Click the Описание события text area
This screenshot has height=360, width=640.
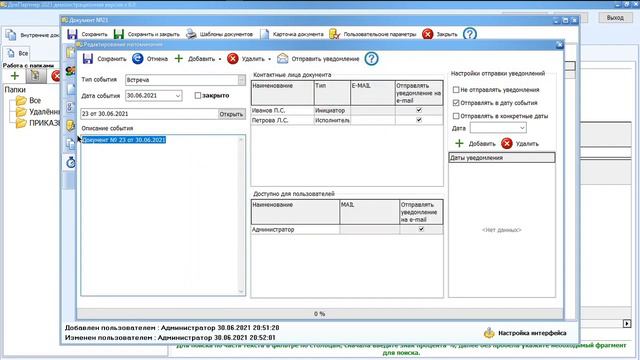160,215
